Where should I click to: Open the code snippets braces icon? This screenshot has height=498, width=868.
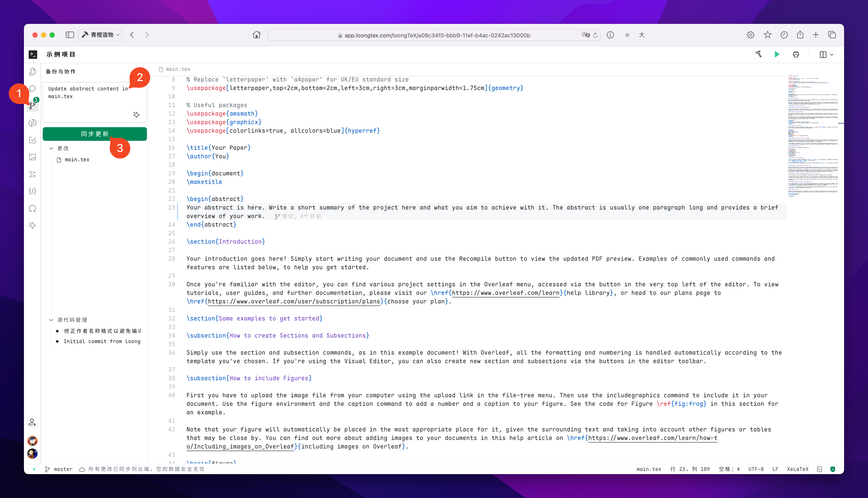click(x=32, y=191)
